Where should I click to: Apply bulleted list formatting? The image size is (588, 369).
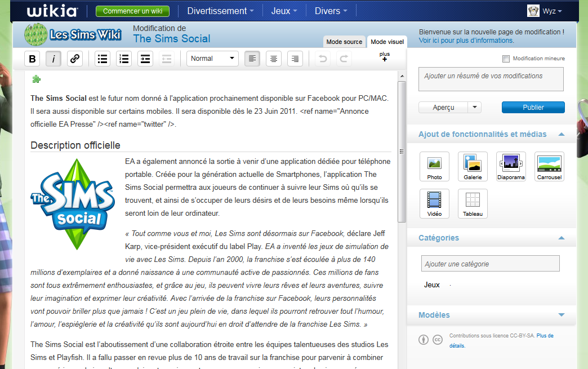103,59
